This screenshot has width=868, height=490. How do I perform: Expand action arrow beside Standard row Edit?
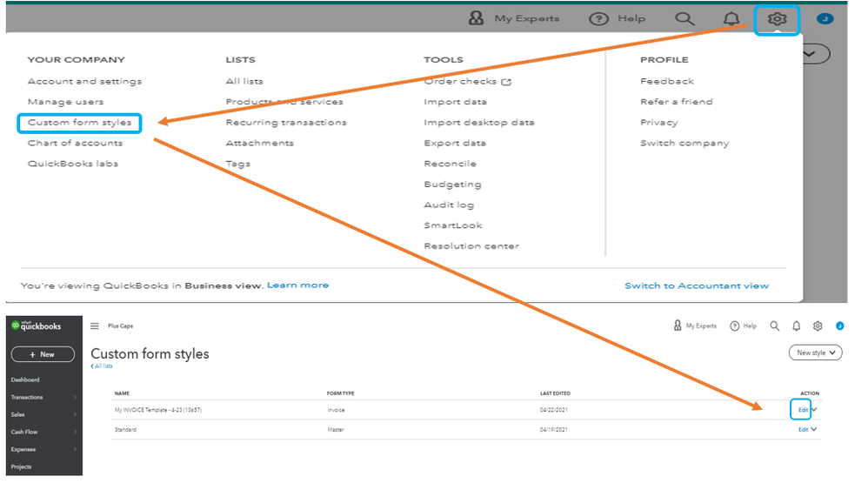(x=814, y=429)
